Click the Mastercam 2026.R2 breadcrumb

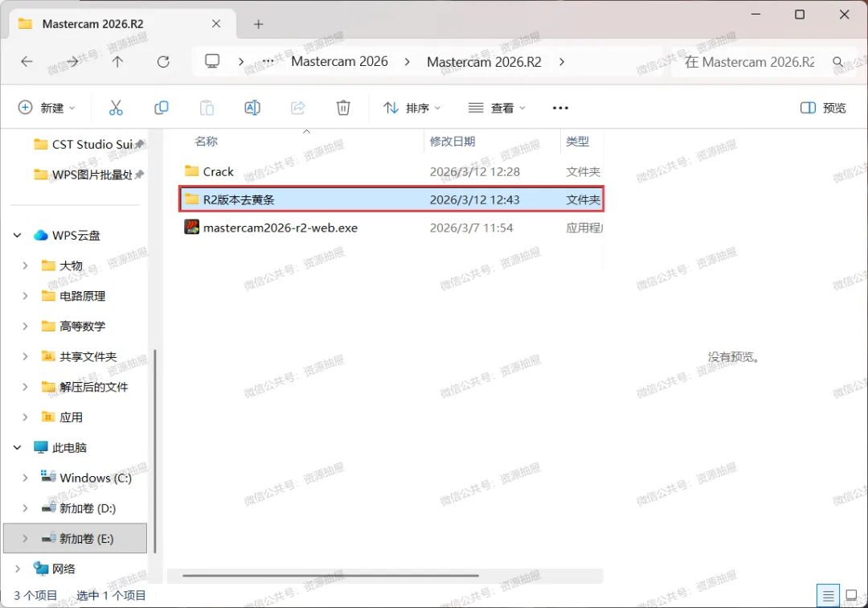[x=484, y=61]
